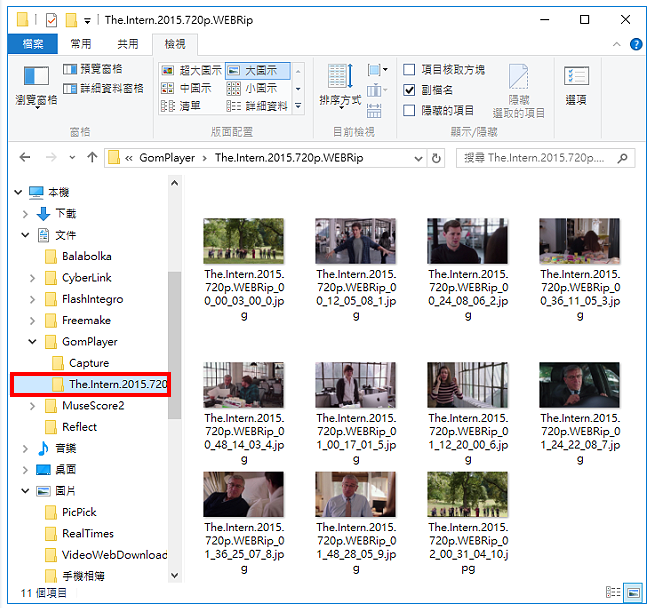Go forward with the forward arrow
Image resolution: width=654 pixels, height=608 pixels.
(51, 157)
